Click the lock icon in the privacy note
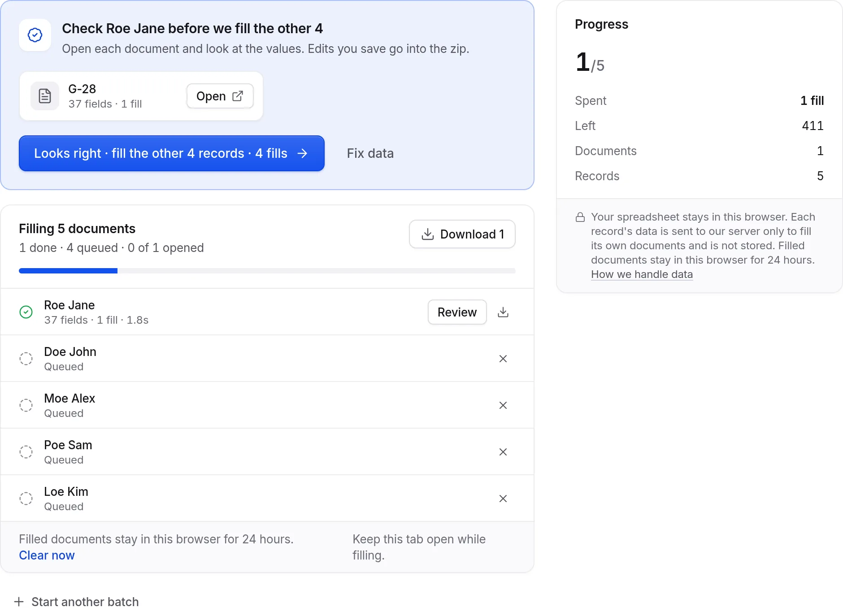The image size is (843, 616). coord(580,217)
